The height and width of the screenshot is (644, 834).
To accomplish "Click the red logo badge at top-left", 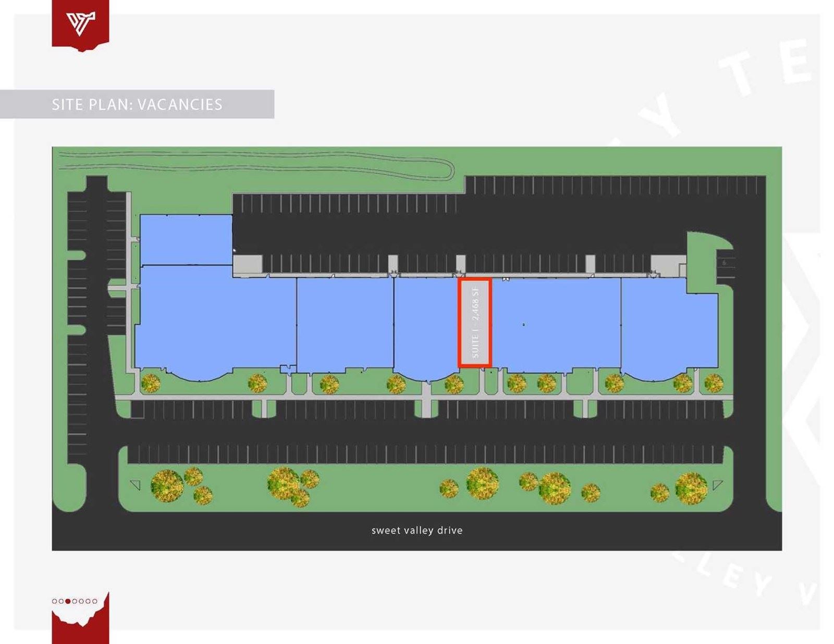I will [x=80, y=24].
